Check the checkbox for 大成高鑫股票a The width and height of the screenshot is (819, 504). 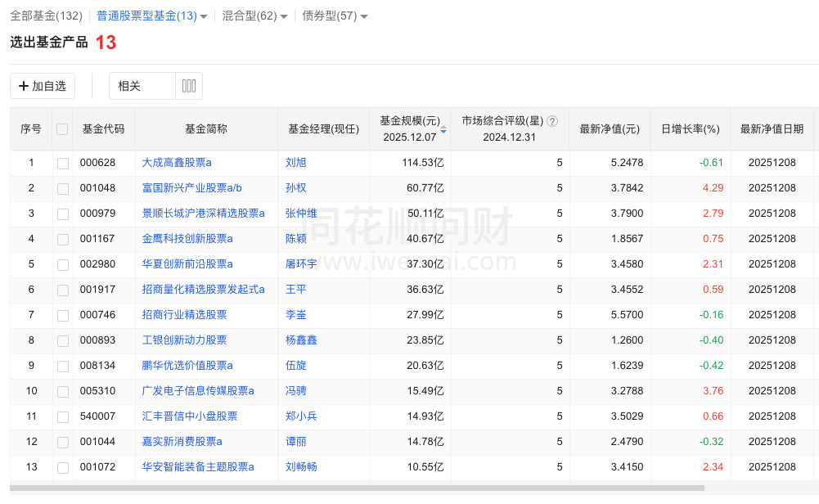(62, 163)
